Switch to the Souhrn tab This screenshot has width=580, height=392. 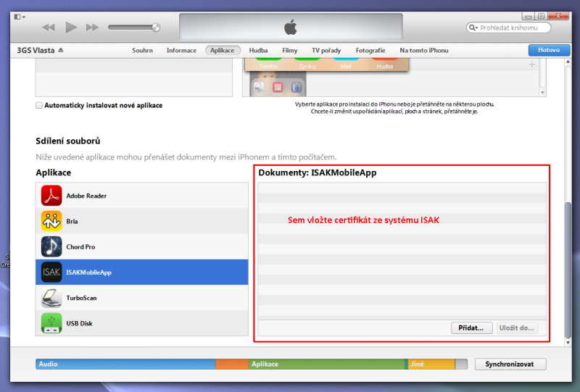pos(142,50)
